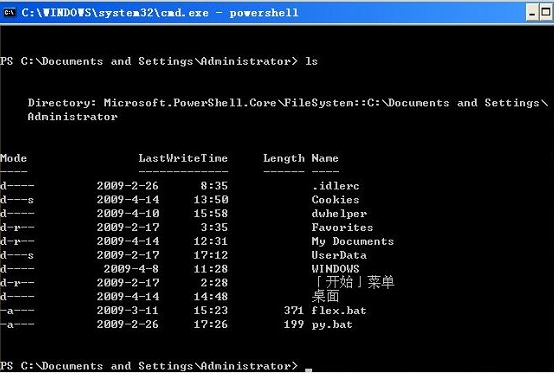Click the date 2009-2-26 in .idlerc row

point(128,186)
